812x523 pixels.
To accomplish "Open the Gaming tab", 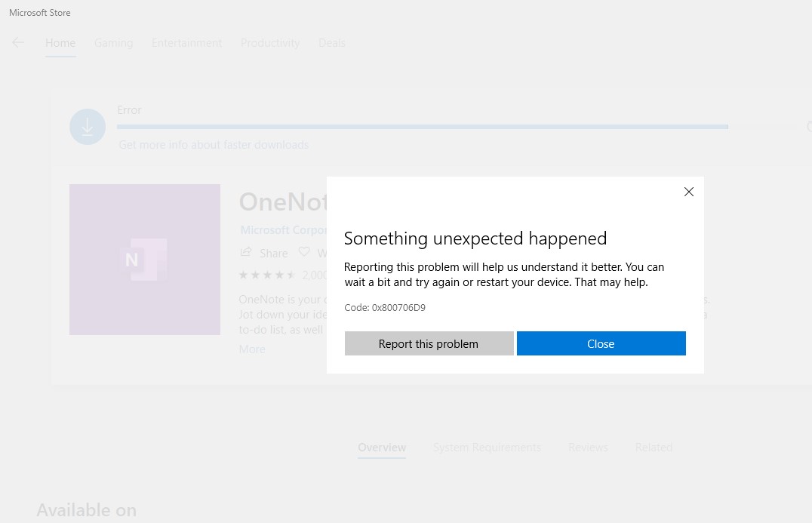I will pos(113,43).
